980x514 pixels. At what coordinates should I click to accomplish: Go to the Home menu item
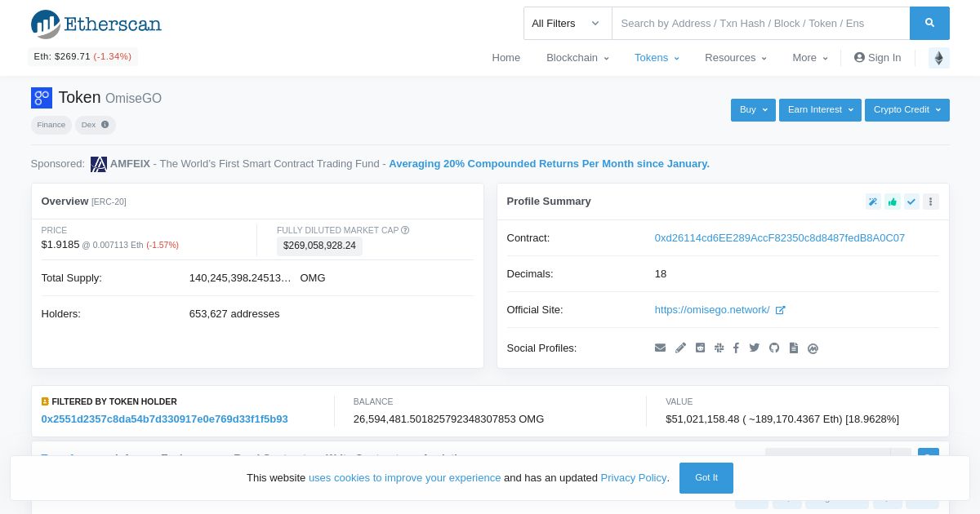coord(506,58)
